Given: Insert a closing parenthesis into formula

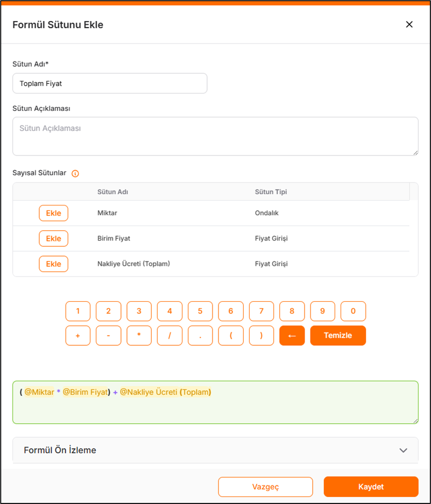Looking at the screenshot, I should coord(262,336).
